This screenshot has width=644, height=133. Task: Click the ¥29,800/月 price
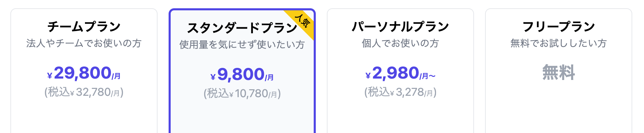[x=84, y=73]
